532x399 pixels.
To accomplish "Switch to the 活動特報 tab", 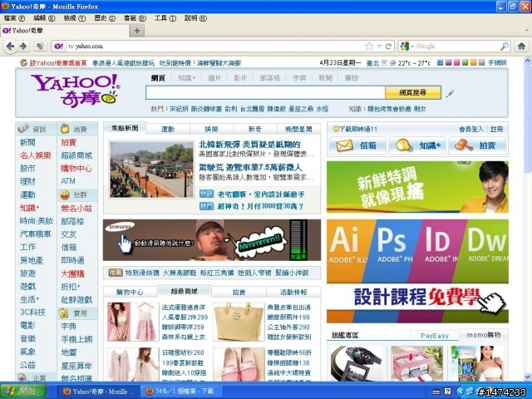I will point(293,292).
